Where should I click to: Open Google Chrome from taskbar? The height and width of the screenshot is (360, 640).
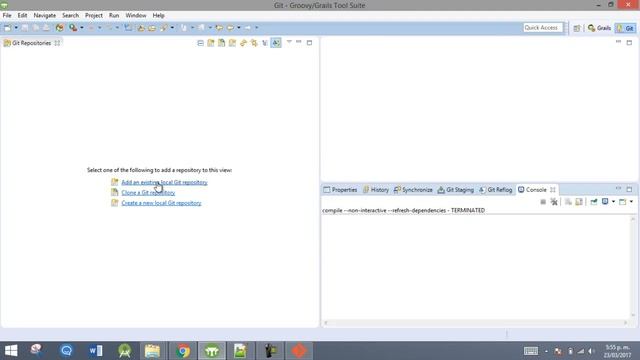tap(183, 351)
